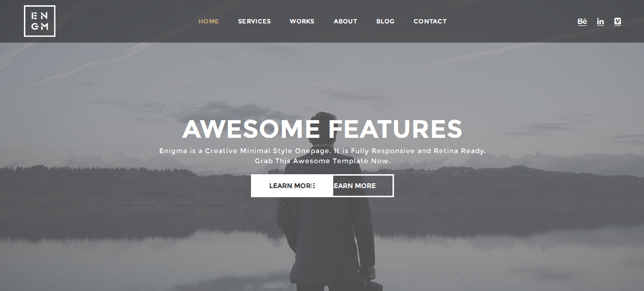Image resolution: width=644 pixels, height=291 pixels.
Task: Jump to the ABOUT section
Action: [345, 21]
